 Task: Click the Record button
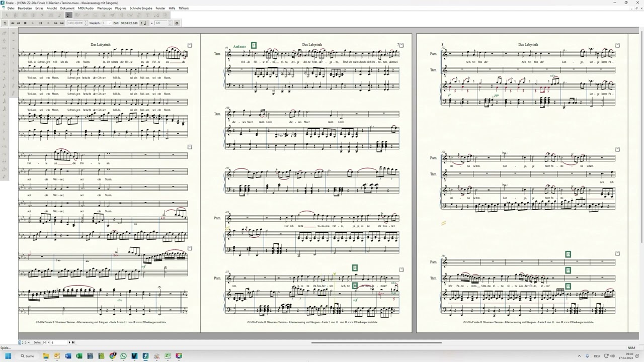tap(48, 23)
